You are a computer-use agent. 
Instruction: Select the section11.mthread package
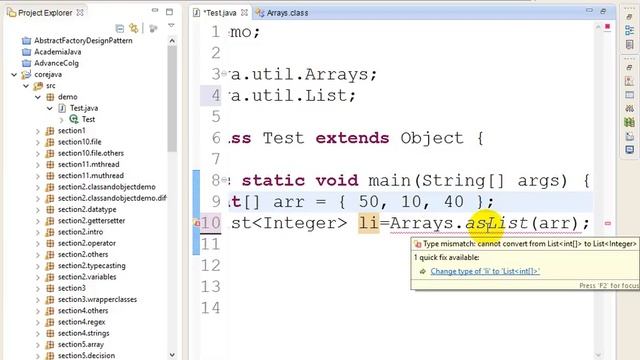click(89, 164)
